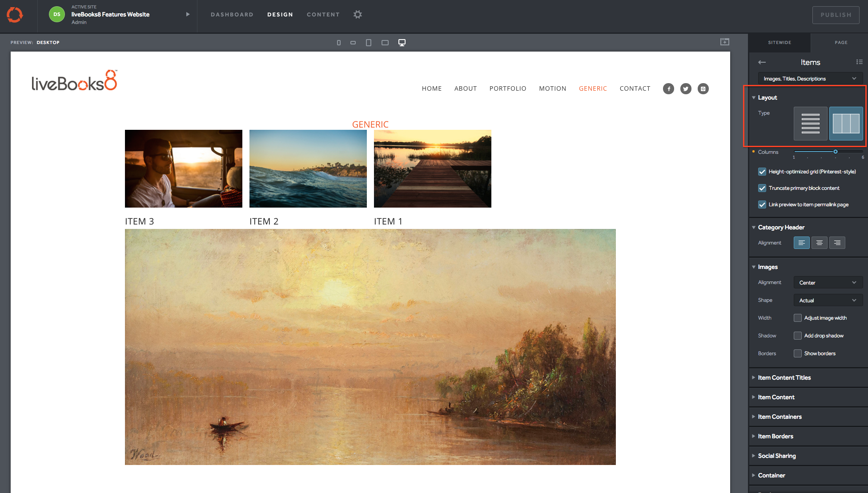This screenshot has height=493, width=868.
Task: Open the Images, Titles, Descriptions dropdown
Action: point(810,79)
